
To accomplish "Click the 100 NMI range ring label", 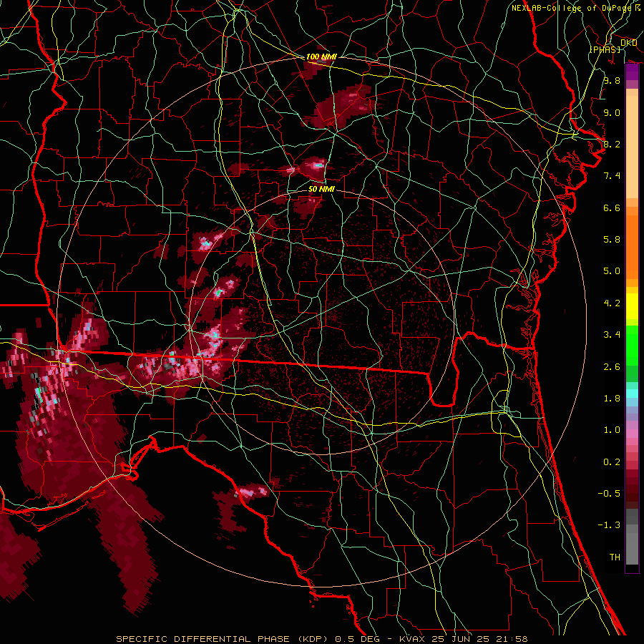I will point(321,57).
